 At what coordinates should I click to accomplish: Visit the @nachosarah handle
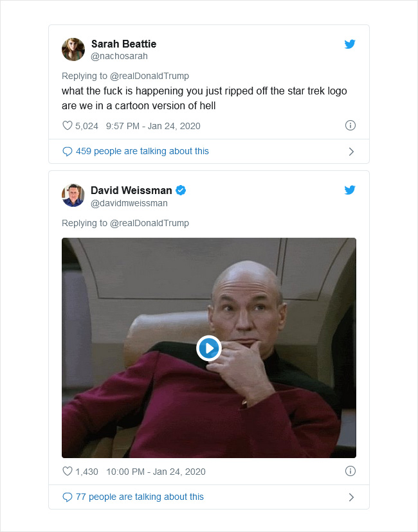[x=119, y=57]
